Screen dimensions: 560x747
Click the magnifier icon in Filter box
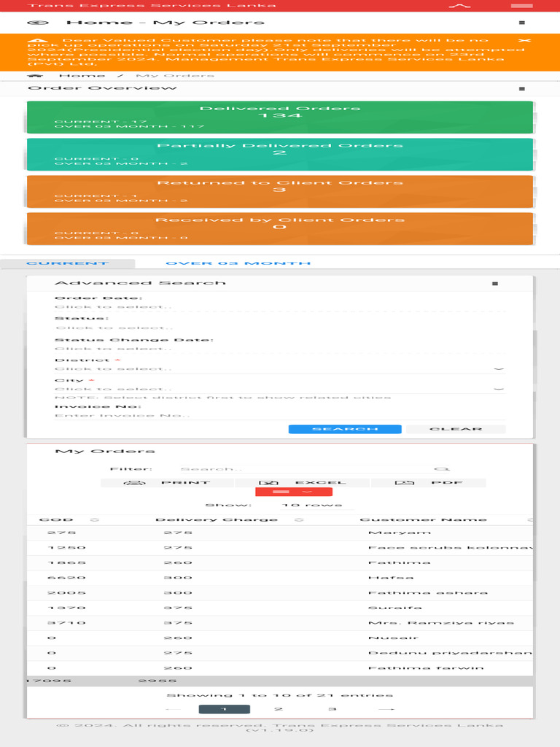[441, 469]
